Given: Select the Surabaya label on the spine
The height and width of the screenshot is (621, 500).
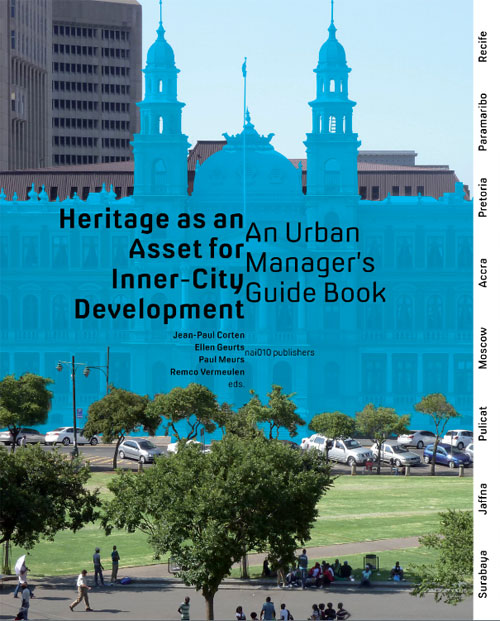Looking at the screenshot, I should click(482, 574).
